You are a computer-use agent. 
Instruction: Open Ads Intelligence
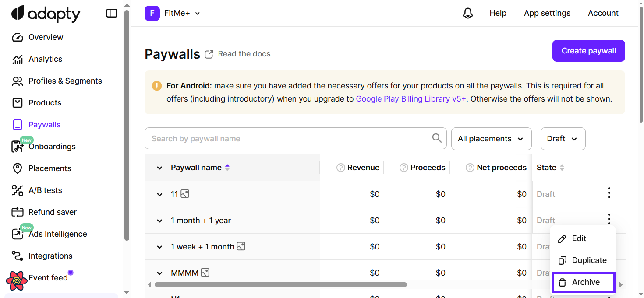click(57, 234)
